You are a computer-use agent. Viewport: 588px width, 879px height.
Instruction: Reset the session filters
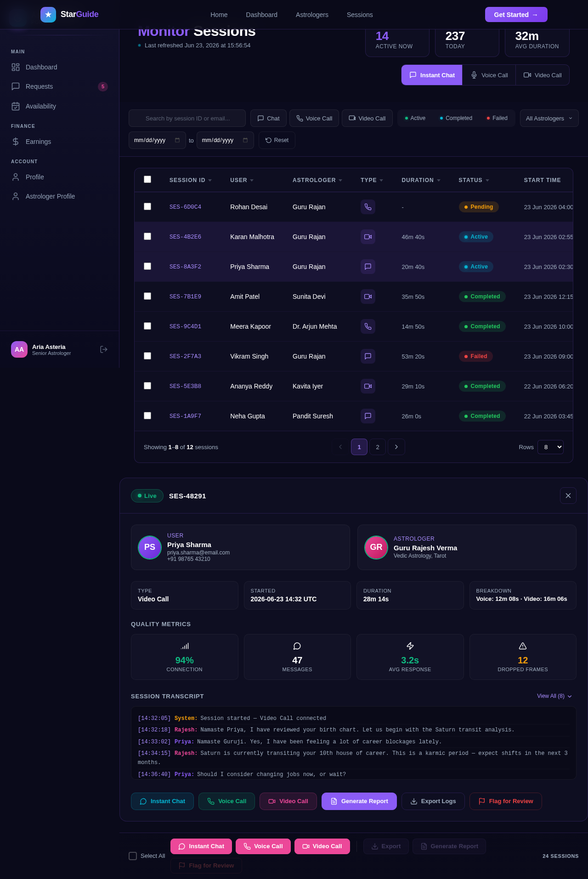coord(277,140)
